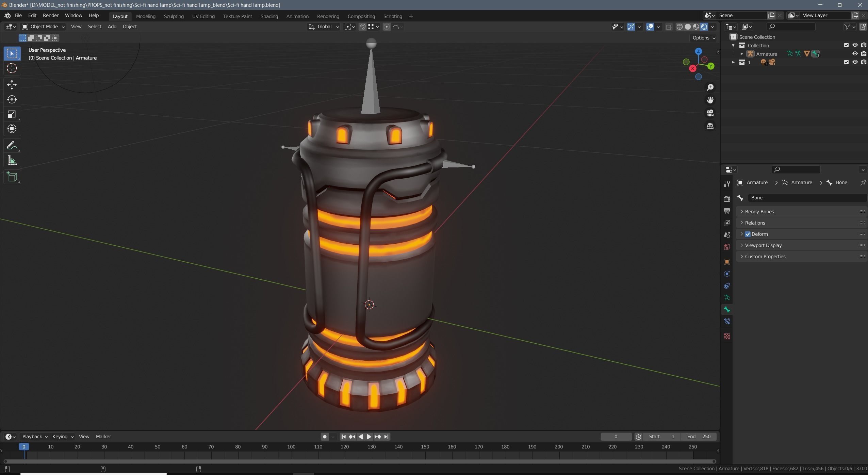Open the Output properties tab

727,211
